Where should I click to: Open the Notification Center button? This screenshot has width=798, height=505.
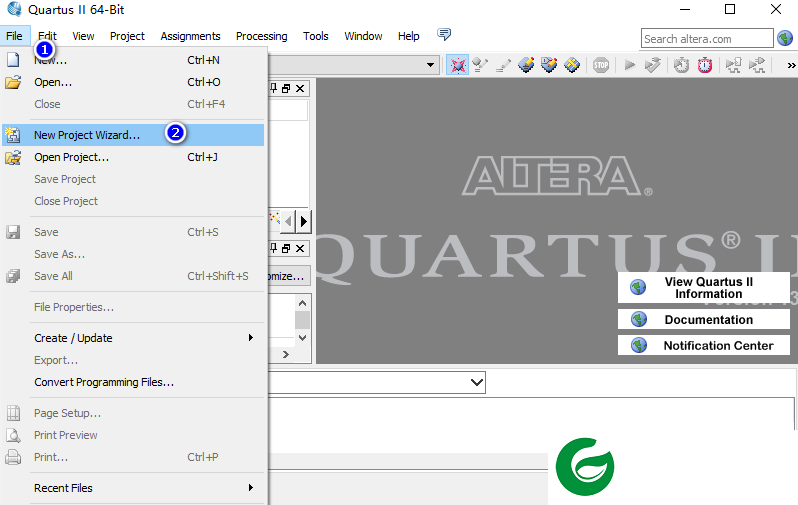704,345
